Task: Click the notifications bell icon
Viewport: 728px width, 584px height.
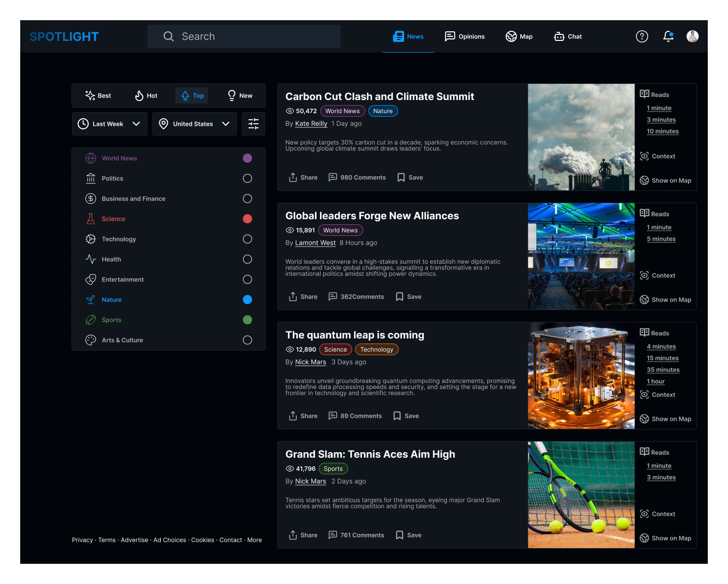Action: [x=668, y=36]
